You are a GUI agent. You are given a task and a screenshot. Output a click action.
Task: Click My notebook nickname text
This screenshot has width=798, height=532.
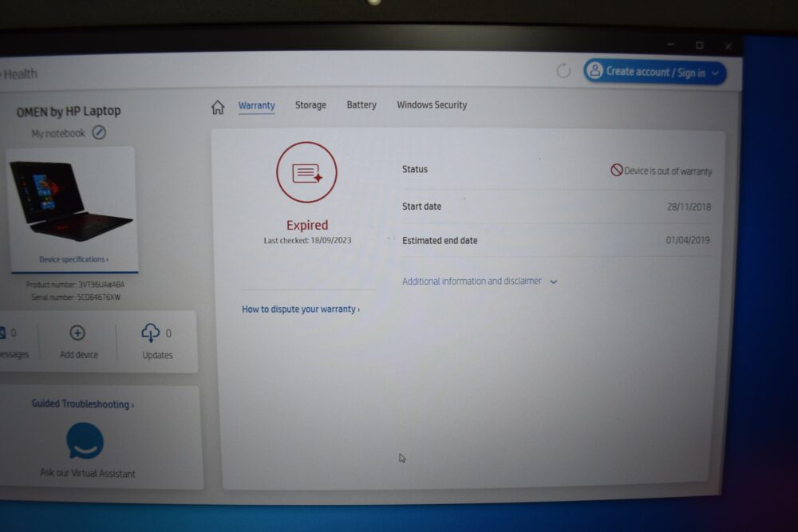tap(58, 134)
